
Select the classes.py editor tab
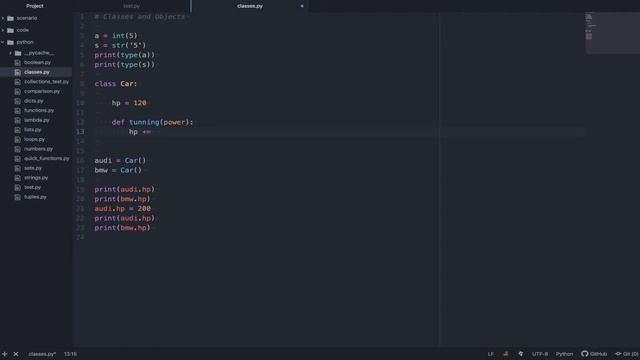click(x=250, y=6)
